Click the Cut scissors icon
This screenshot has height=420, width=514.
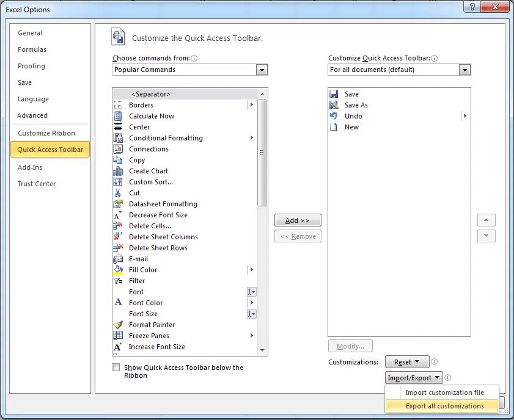point(118,193)
